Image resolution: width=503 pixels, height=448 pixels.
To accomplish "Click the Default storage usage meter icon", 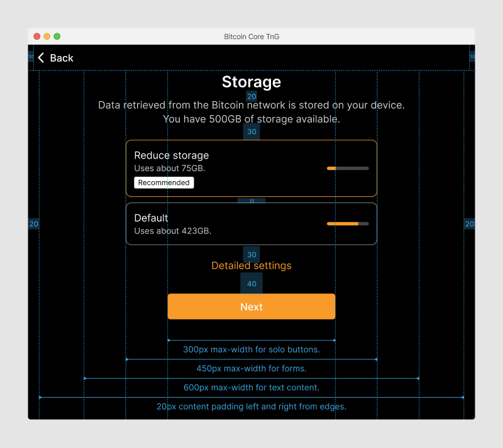I will pyautogui.click(x=347, y=223).
